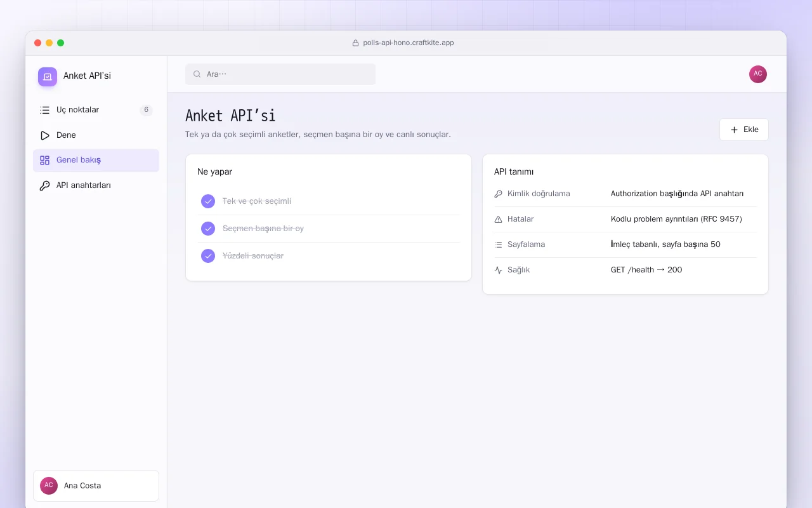Click the lock icon in address bar
812x508 pixels.
point(355,43)
